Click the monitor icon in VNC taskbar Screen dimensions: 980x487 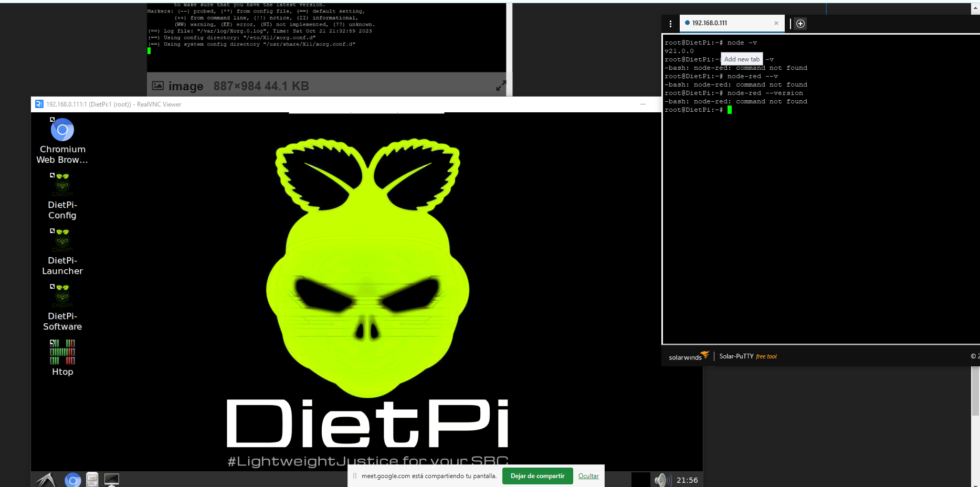(112, 480)
